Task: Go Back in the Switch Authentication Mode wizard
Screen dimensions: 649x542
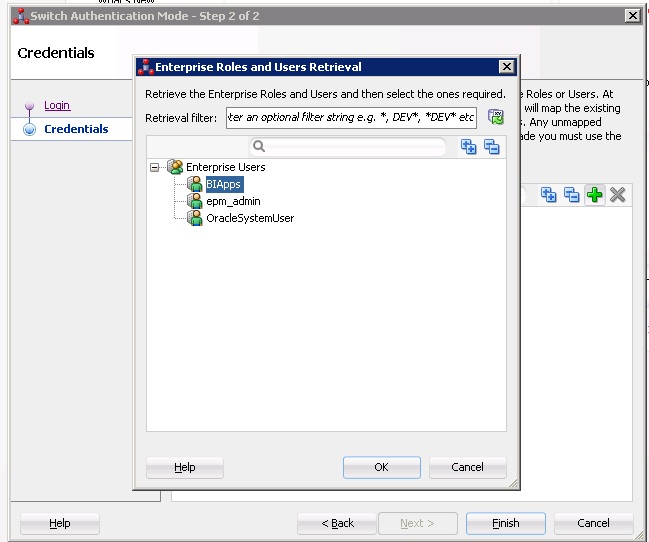Action: [x=337, y=523]
